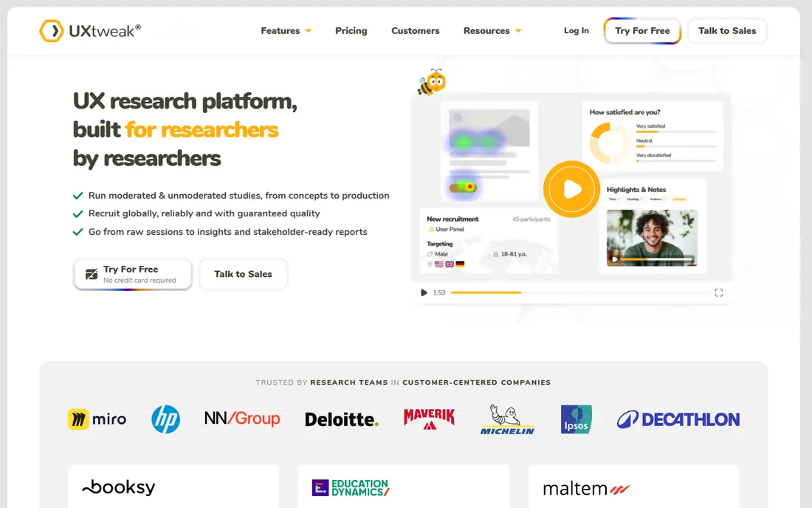The height and width of the screenshot is (508, 812).
Task: Click the HP logo
Action: 165,419
